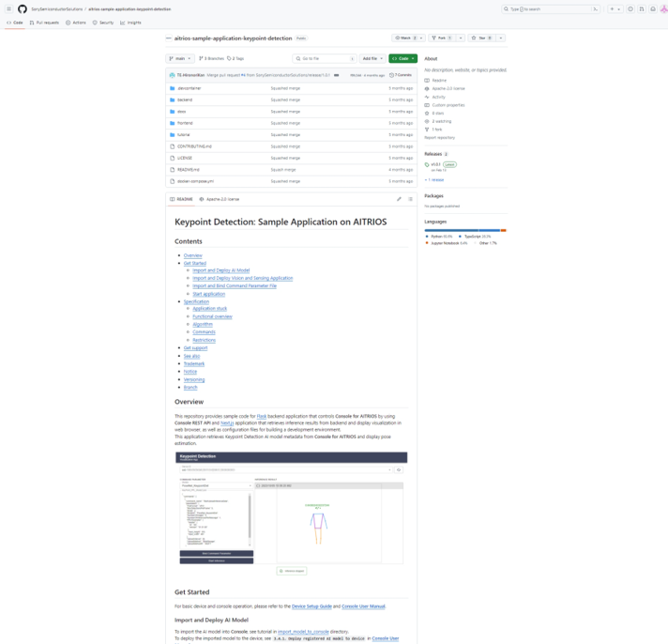Open README.md in file list
This screenshot has width=668, height=644.
[189, 170]
